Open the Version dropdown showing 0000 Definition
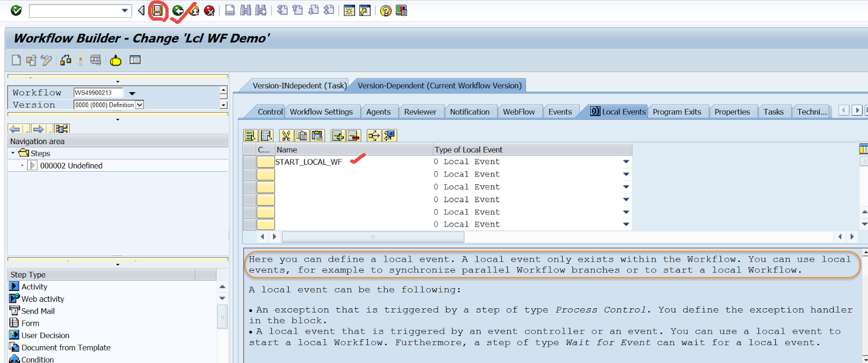Image resolution: width=868 pixels, height=363 pixels. click(139, 105)
